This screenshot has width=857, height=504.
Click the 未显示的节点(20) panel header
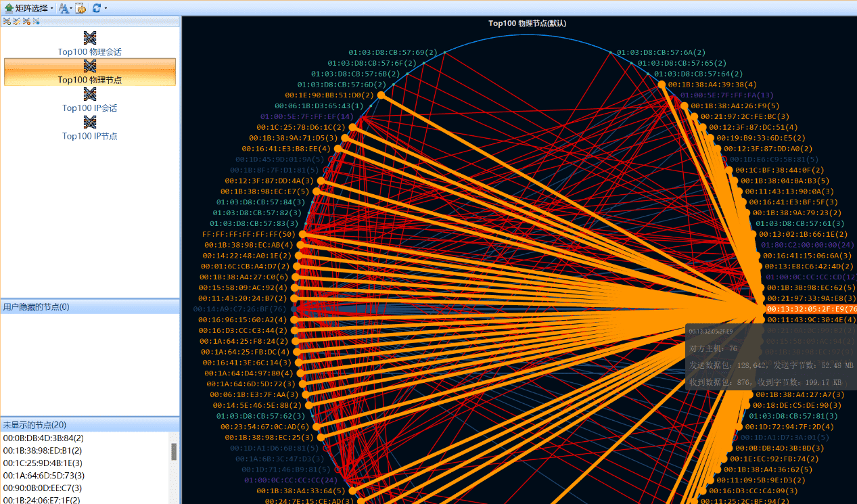click(89, 425)
